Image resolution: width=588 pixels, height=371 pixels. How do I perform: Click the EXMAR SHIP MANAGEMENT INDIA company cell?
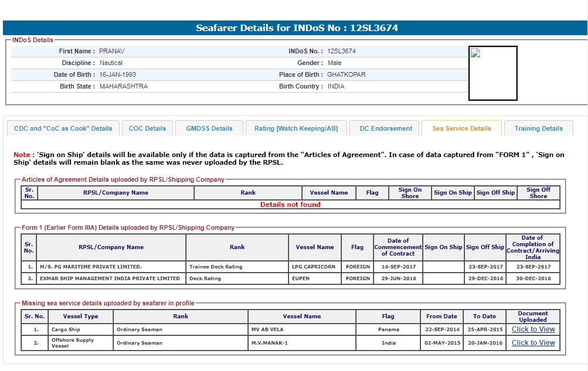[x=110, y=278]
